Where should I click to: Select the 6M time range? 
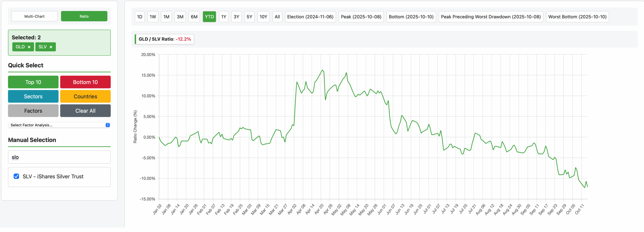(194, 17)
